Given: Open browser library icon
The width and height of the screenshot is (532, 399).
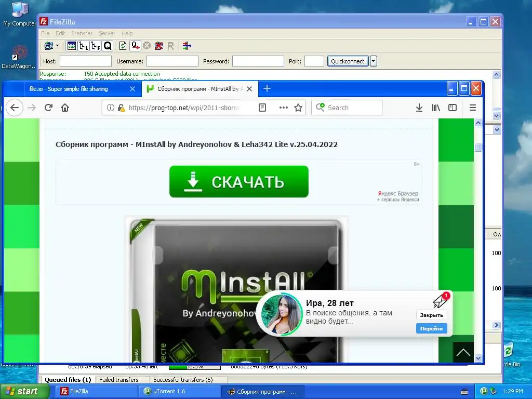Looking at the screenshot, I should coord(436,108).
